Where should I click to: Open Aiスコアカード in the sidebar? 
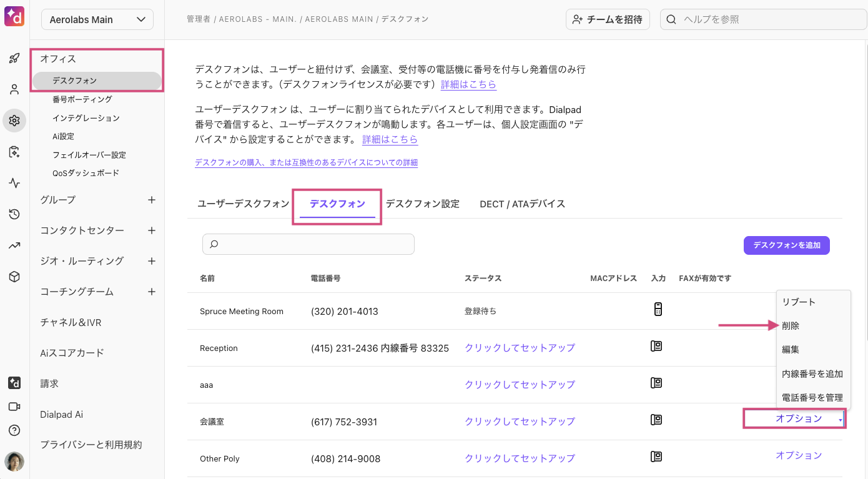click(72, 353)
